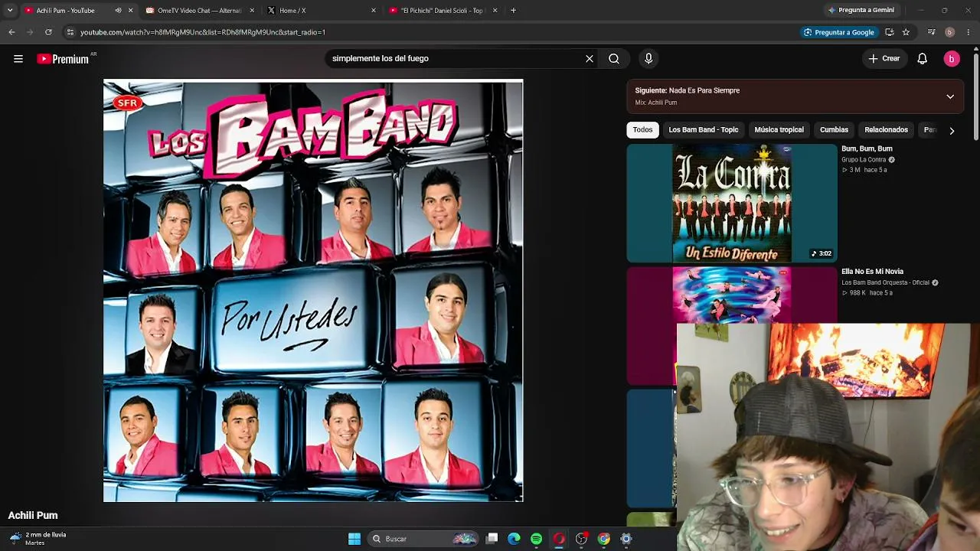Image resolution: width=980 pixels, height=551 pixels.
Task: Play the La Contra video thumbnail
Action: coord(732,204)
